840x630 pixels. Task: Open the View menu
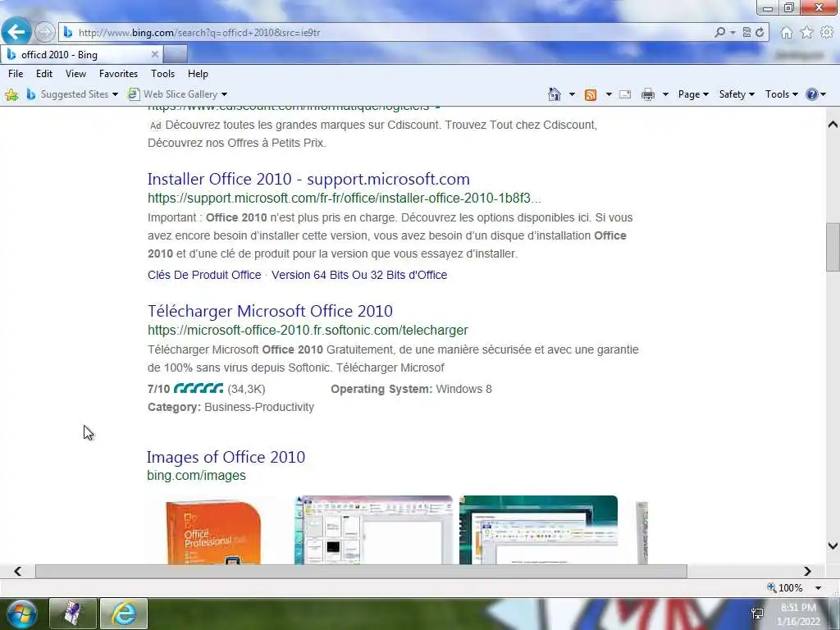pos(75,74)
